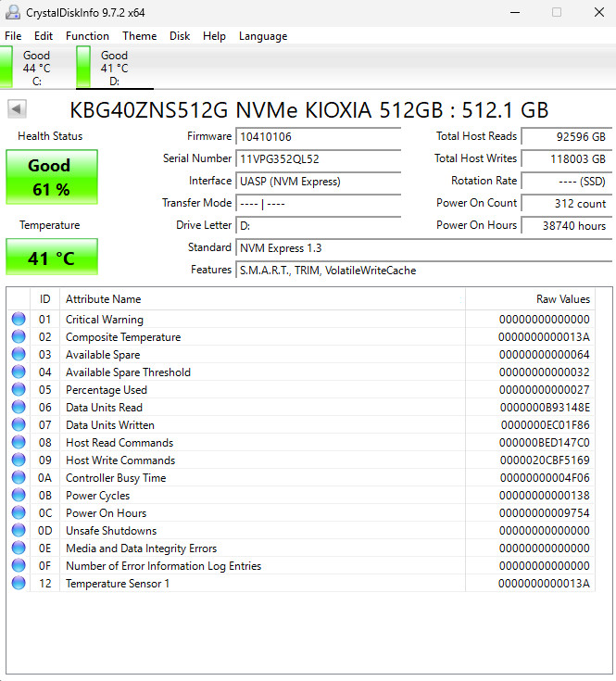
Task: Select the 'Controller Busy Time' attribute name
Action: click(116, 477)
